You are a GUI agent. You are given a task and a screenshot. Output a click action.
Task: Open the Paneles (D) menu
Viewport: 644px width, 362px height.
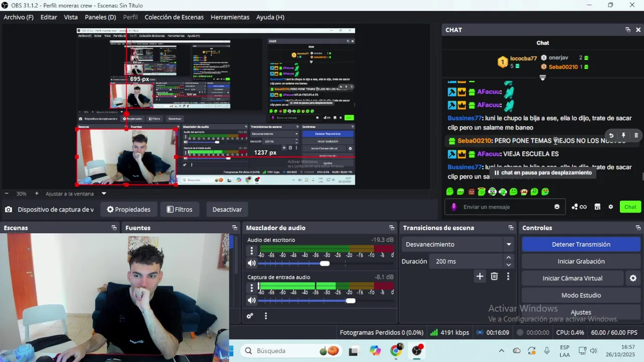tap(100, 17)
